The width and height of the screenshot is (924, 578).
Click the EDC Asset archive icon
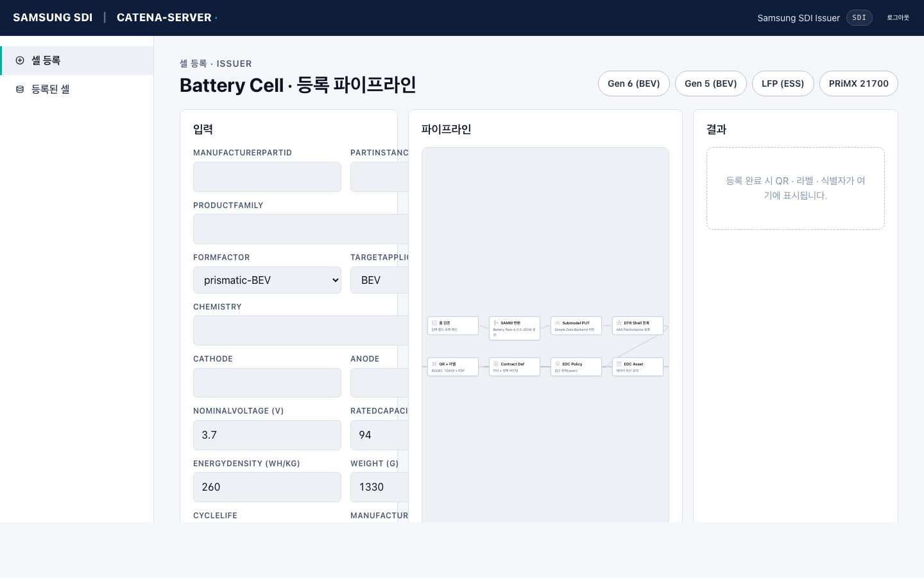tap(619, 364)
